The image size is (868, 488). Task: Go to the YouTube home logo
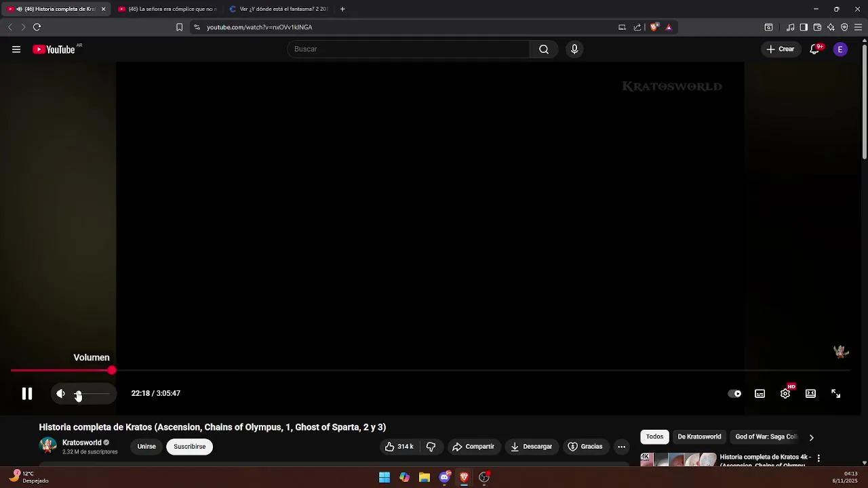point(55,49)
